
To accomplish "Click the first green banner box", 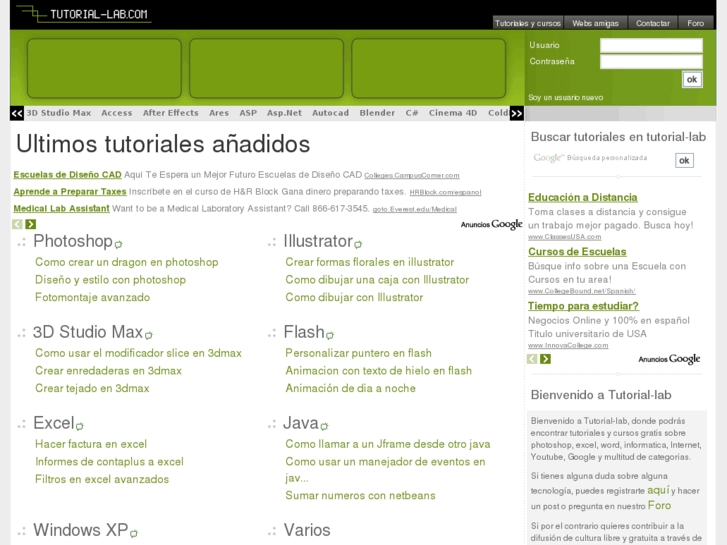I will click(104, 68).
